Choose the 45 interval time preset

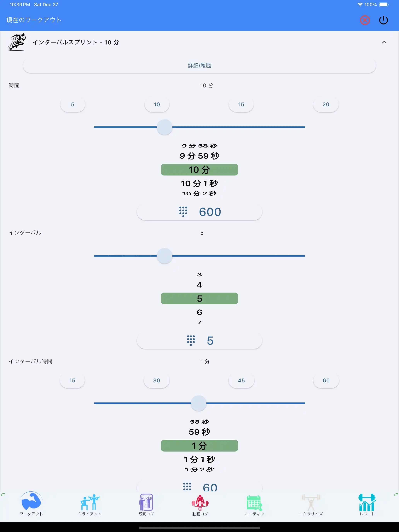(x=241, y=380)
